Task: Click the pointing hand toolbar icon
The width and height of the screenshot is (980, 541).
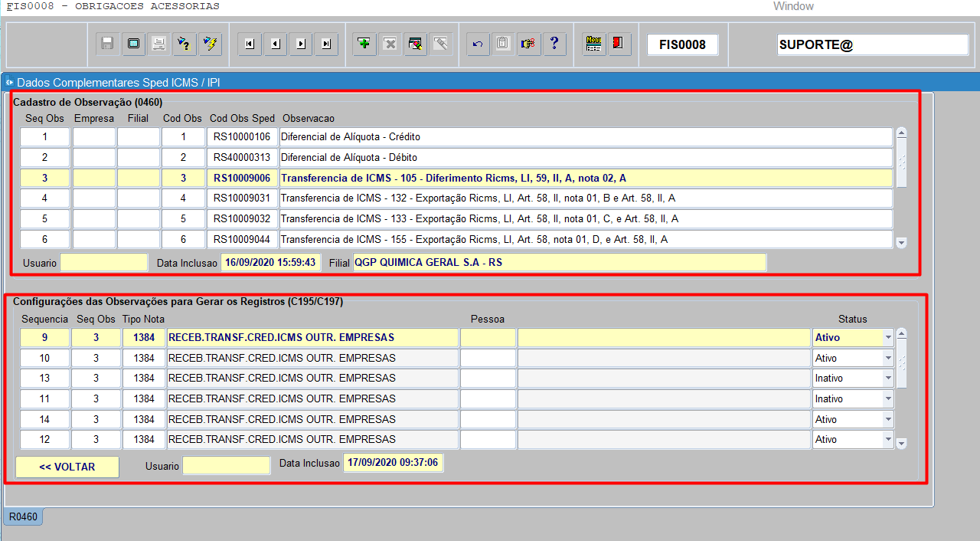Action: (x=528, y=44)
